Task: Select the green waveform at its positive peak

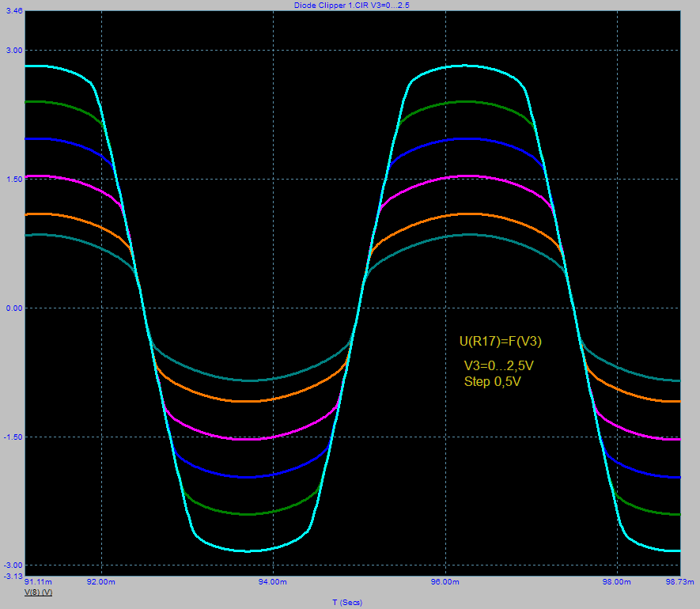Action: tap(467, 102)
